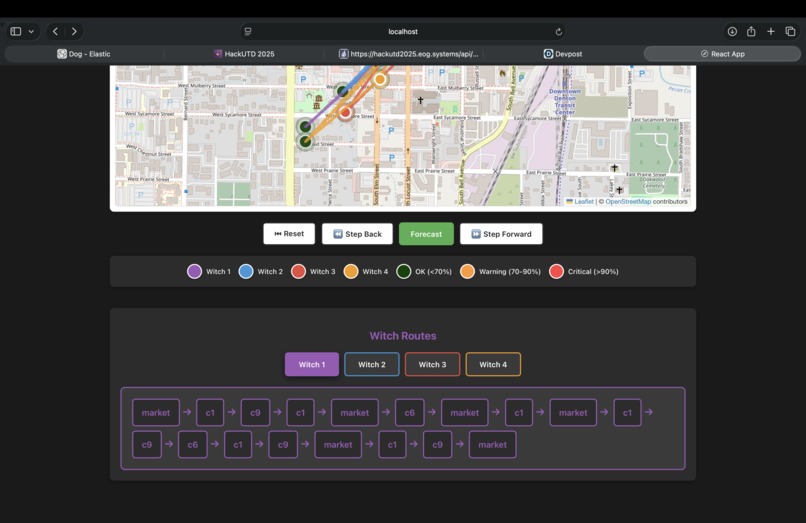This screenshot has height=523, width=806.
Task: Click the Reset button
Action: (x=289, y=233)
